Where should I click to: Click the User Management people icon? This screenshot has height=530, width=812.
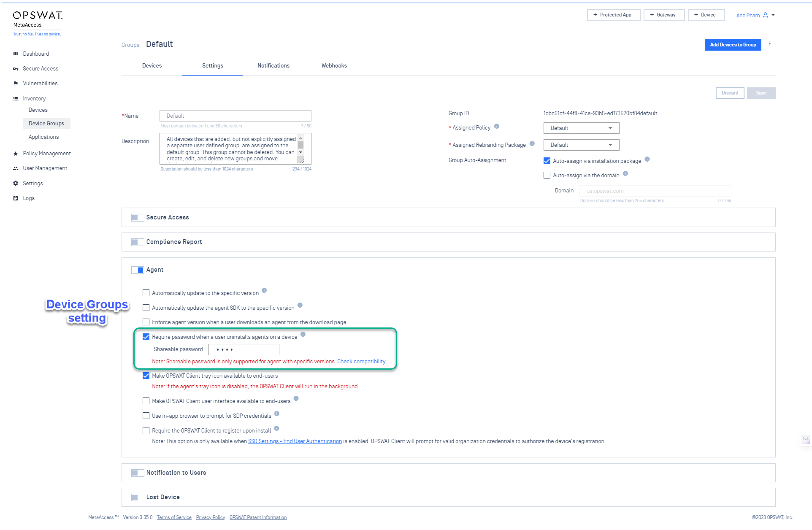[x=16, y=168]
